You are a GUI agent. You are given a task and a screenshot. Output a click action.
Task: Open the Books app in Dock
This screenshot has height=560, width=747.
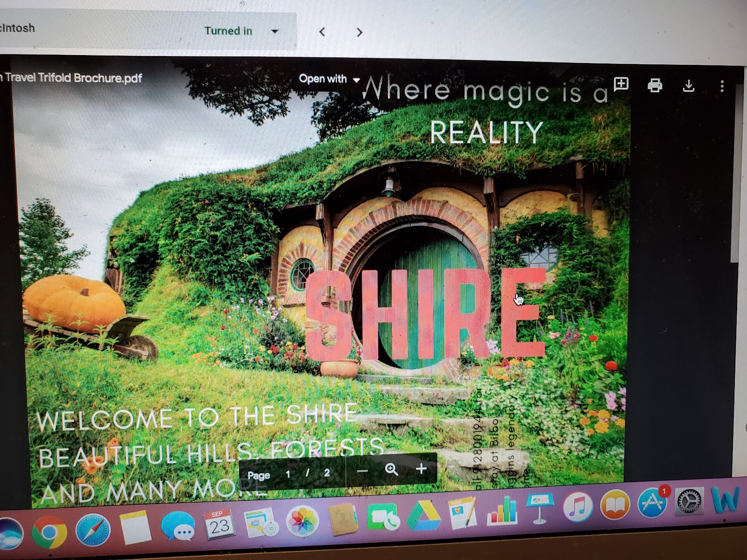click(x=615, y=505)
